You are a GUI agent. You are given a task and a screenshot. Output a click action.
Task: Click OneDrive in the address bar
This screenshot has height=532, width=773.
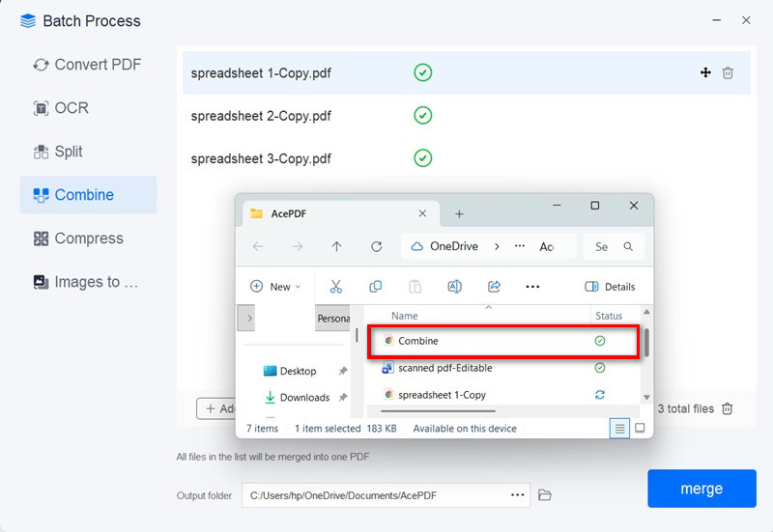(454, 246)
